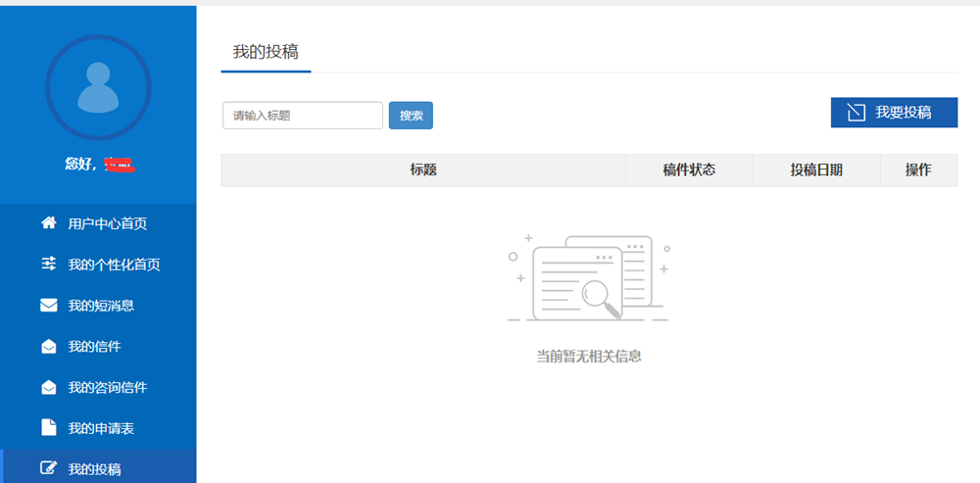Screen dimensions: 980x483
Task: Click the circular user avatar icon
Action: (98, 88)
